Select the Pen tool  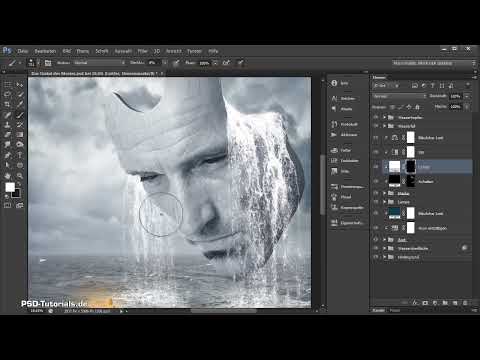click(x=7, y=155)
